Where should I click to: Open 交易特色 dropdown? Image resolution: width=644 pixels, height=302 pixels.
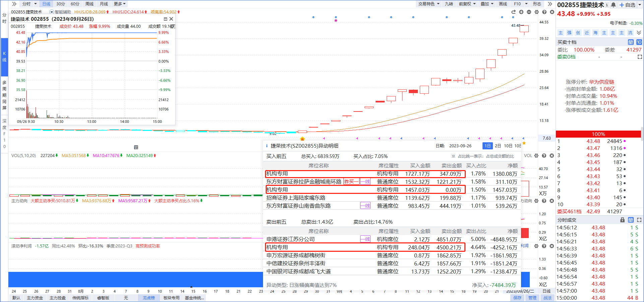pos(429,4)
